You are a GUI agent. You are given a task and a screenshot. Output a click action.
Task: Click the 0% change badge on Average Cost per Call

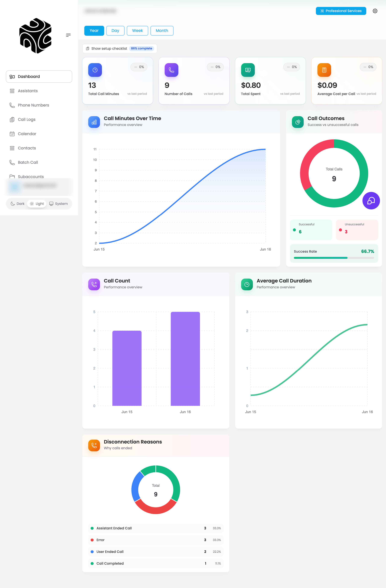pyautogui.click(x=368, y=67)
